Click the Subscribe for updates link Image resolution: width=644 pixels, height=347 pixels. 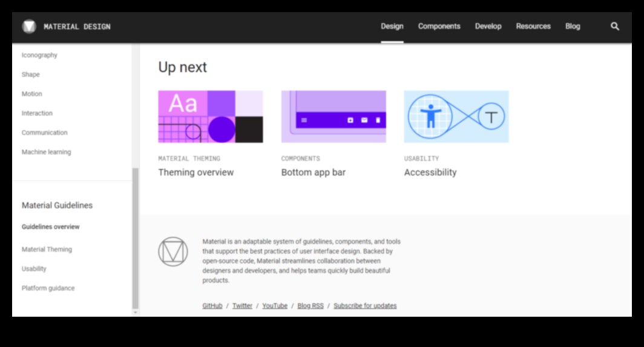tap(365, 306)
